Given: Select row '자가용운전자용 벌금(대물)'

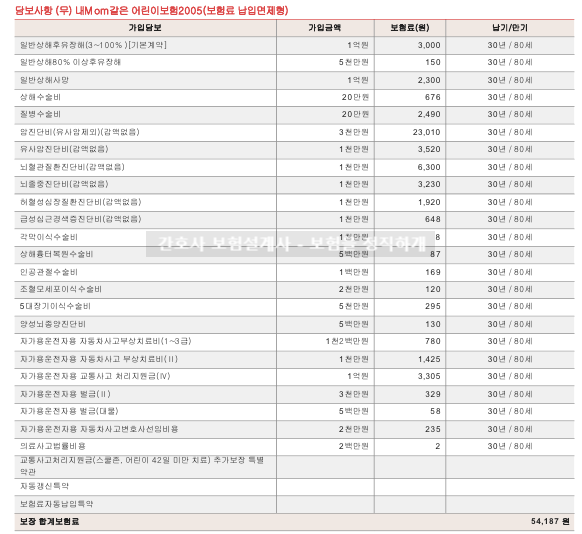Looking at the screenshot, I should point(294,412).
